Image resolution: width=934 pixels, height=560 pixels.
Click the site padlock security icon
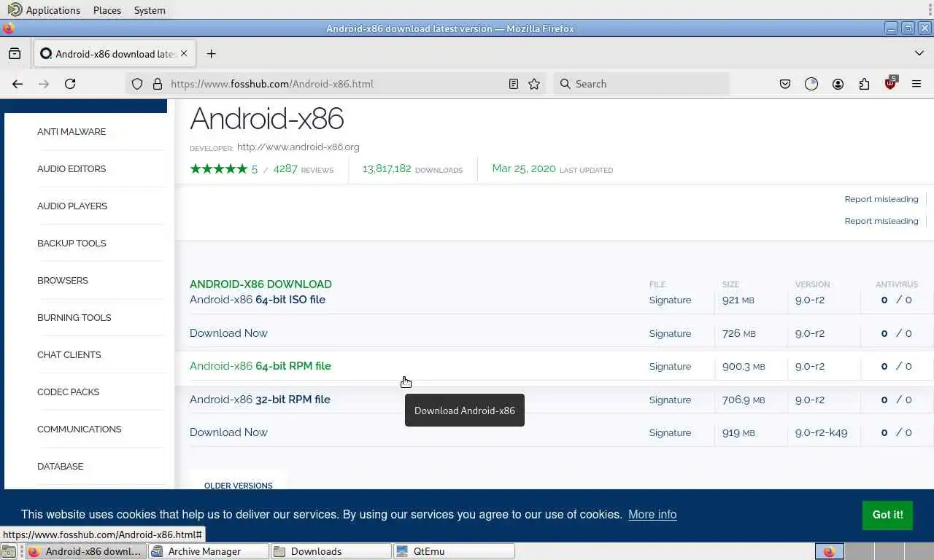(157, 84)
